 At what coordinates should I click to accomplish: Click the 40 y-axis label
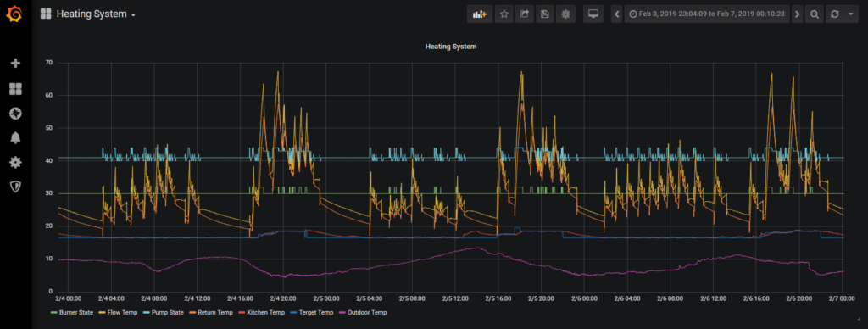48,160
